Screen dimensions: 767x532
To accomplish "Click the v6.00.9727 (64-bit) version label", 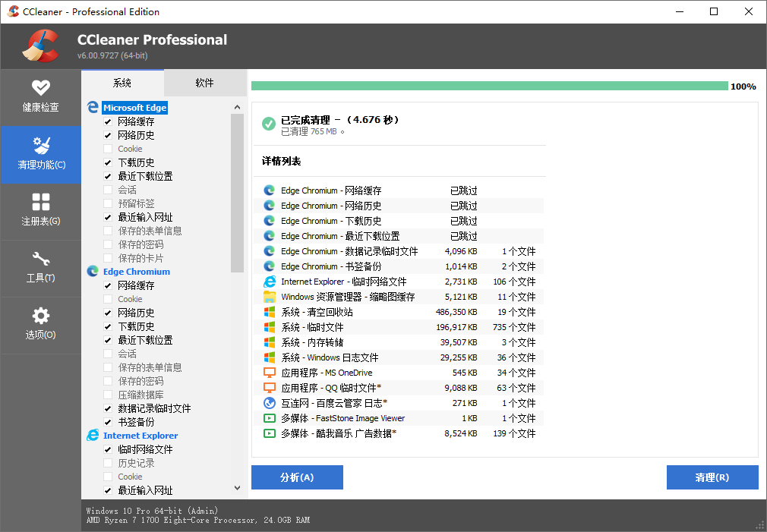I will click(112, 55).
